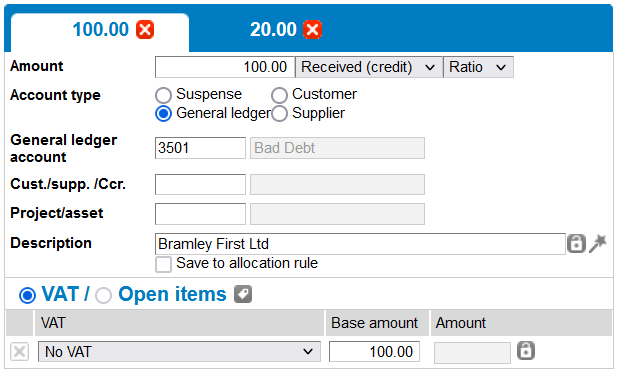623x386 pixels.
Task: Click the Base amount column header
Action: (x=377, y=323)
